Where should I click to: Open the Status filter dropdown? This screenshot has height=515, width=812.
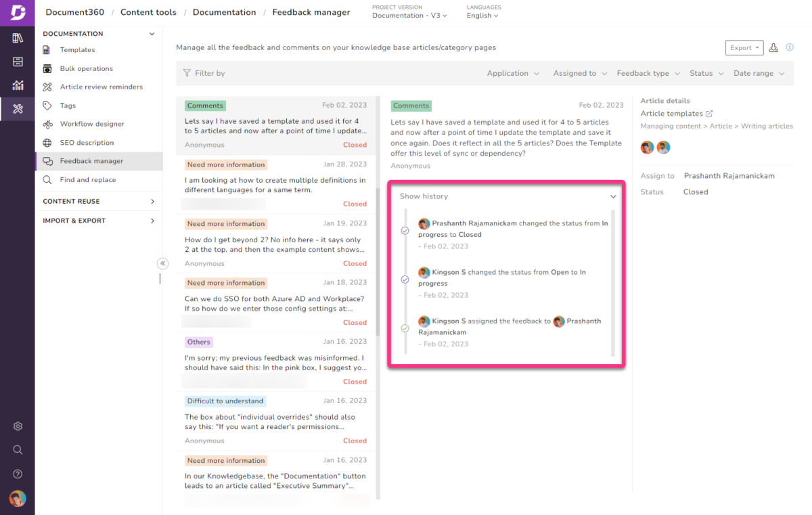[x=706, y=73]
